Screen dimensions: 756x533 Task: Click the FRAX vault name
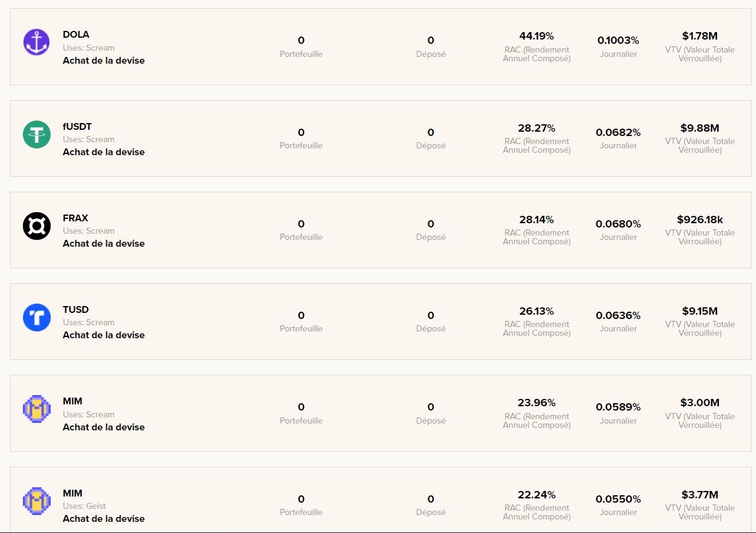pyautogui.click(x=75, y=218)
